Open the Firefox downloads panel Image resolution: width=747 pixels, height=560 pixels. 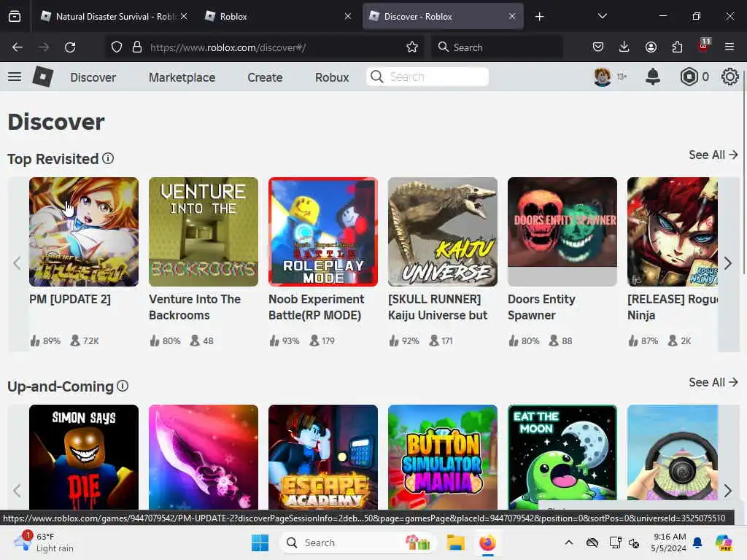click(x=624, y=47)
